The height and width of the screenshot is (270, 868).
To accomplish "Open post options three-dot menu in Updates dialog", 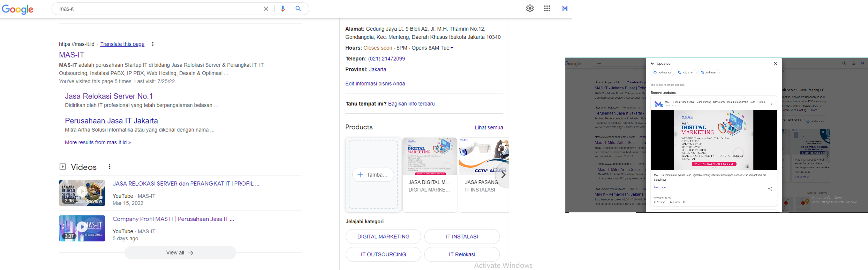I will 771,103.
